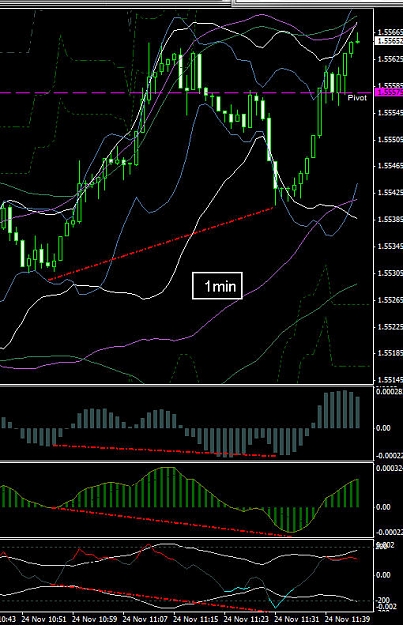
Task: Click price axis label 1.55145
Action: point(390,380)
